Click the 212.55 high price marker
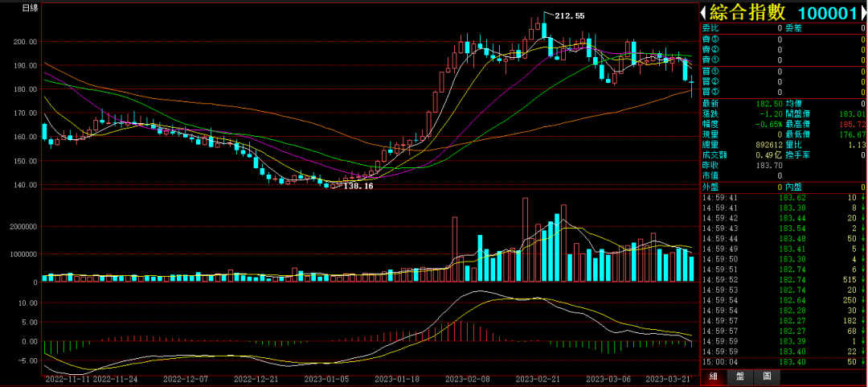Screen dimensions: 868x387 click(569, 16)
